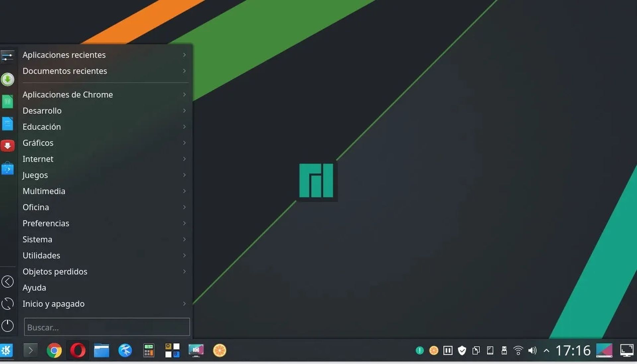The image size is (637, 364).
Task: Open Ayuda from the application menu
Action: pyautogui.click(x=34, y=288)
